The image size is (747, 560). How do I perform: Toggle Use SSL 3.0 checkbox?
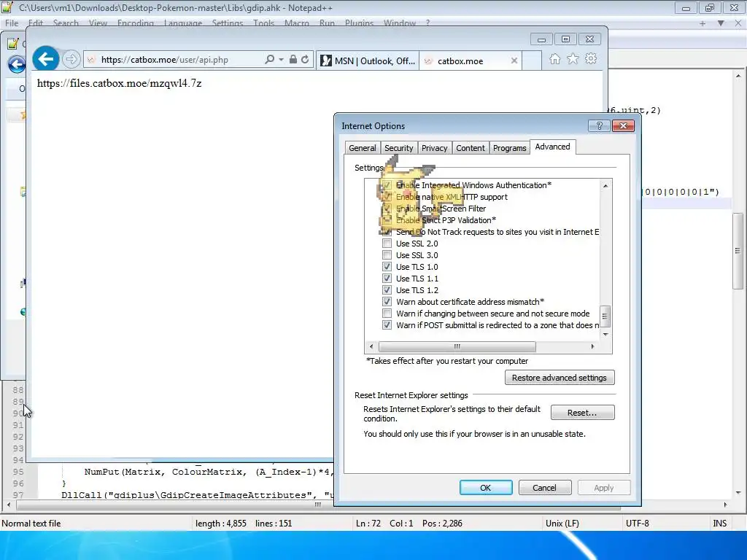pos(387,255)
